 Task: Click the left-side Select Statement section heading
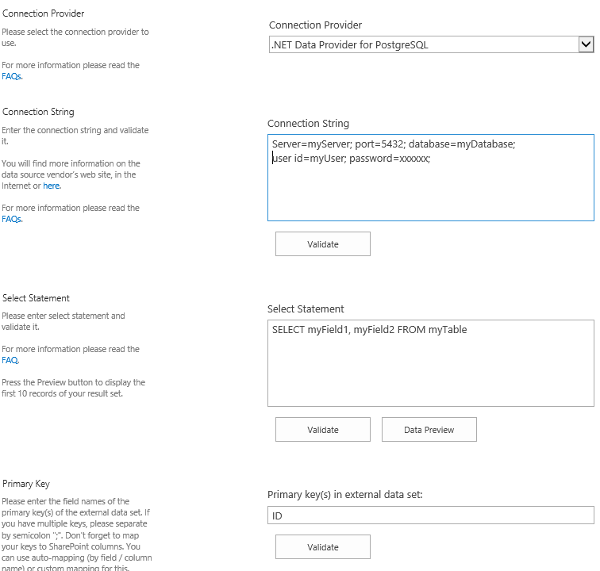click(x=36, y=298)
